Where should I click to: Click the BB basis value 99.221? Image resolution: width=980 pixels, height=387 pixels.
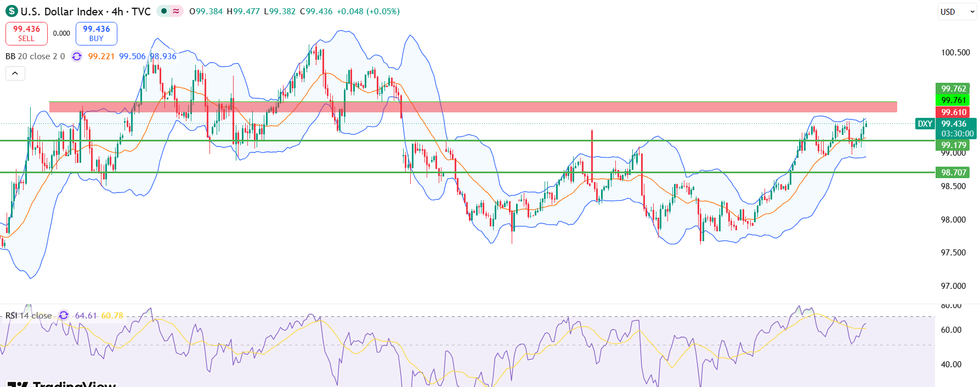point(101,56)
